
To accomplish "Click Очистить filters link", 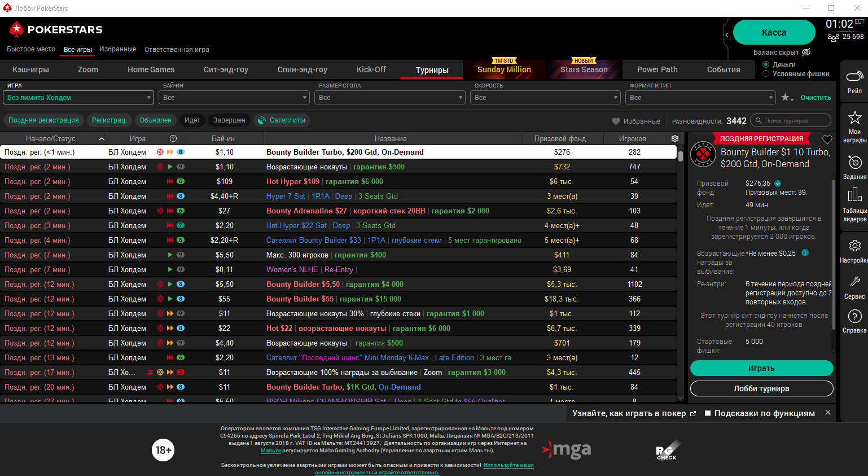I will click(816, 98).
